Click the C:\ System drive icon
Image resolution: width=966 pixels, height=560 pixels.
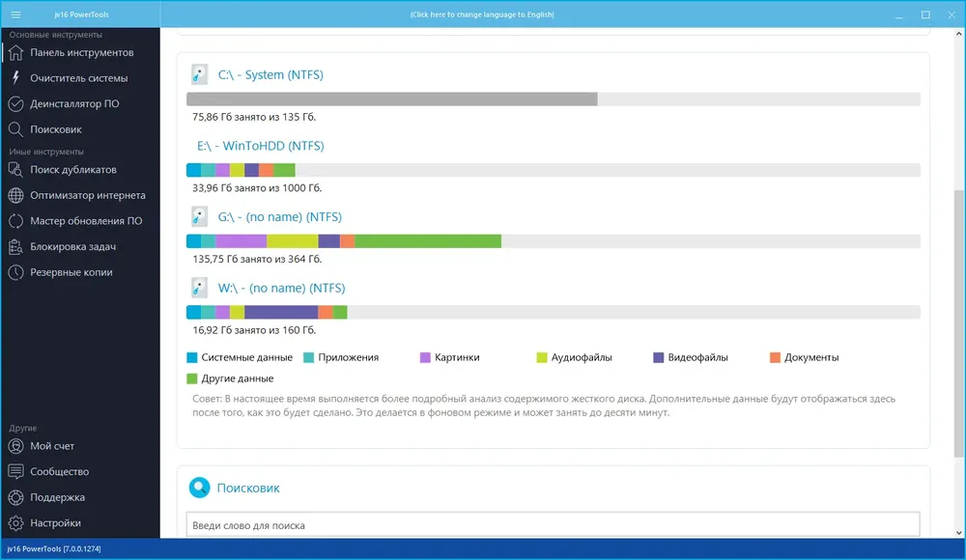pos(199,74)
